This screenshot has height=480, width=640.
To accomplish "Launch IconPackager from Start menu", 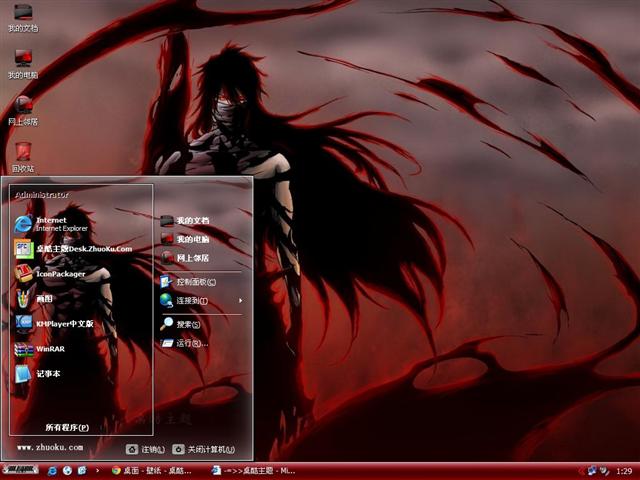I will (50, 274).
